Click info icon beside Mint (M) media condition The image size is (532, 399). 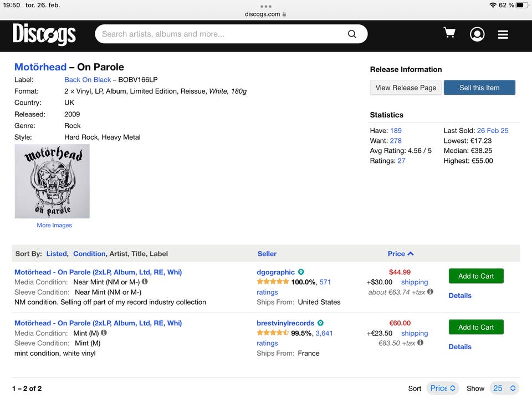[104, 332]
